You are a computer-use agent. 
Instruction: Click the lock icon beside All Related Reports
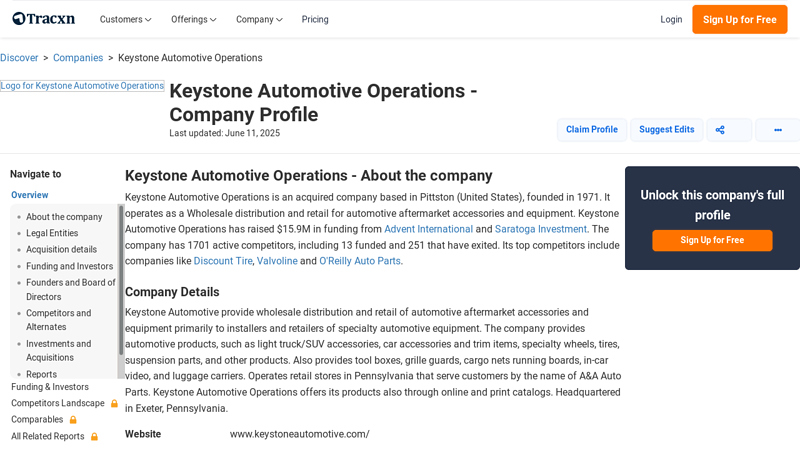tap(94, 436)
